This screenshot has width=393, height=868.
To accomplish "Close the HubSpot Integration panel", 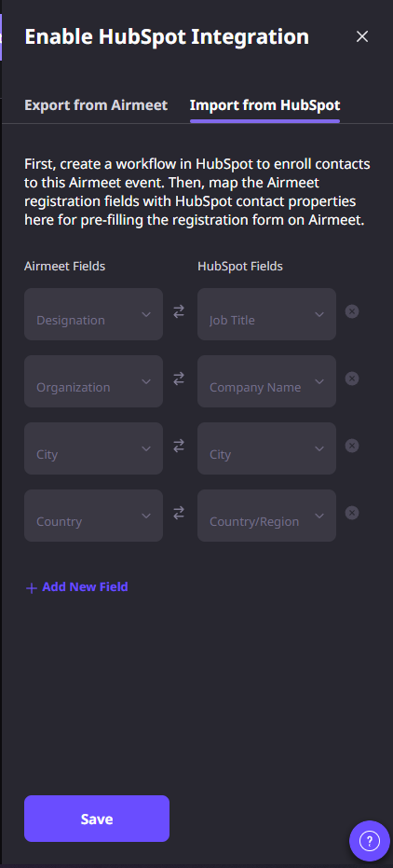I will (x=362, y=36).
